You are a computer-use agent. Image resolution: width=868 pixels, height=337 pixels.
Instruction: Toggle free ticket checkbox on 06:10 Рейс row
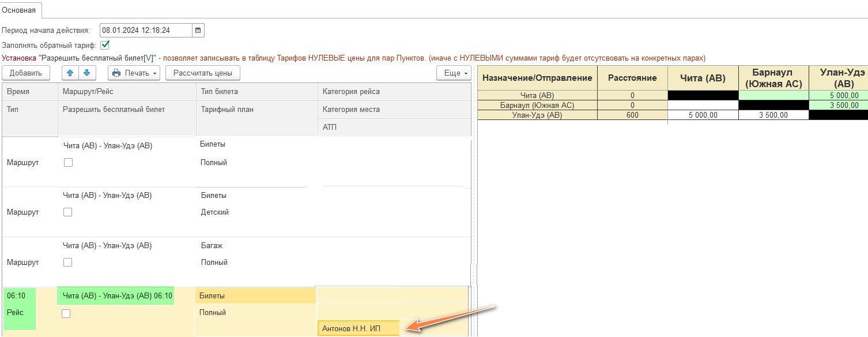pos(66,313)
